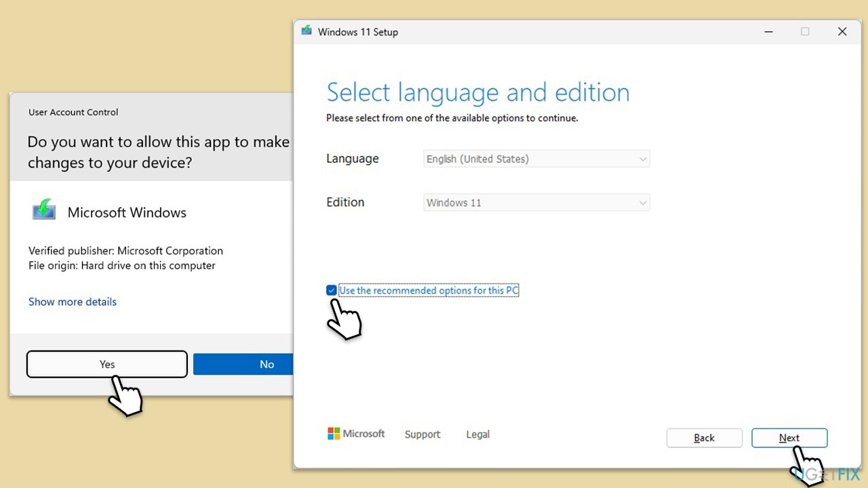868x488 pixels.
Task: Open the Legal link in setup footer
Action: point(478,434)
